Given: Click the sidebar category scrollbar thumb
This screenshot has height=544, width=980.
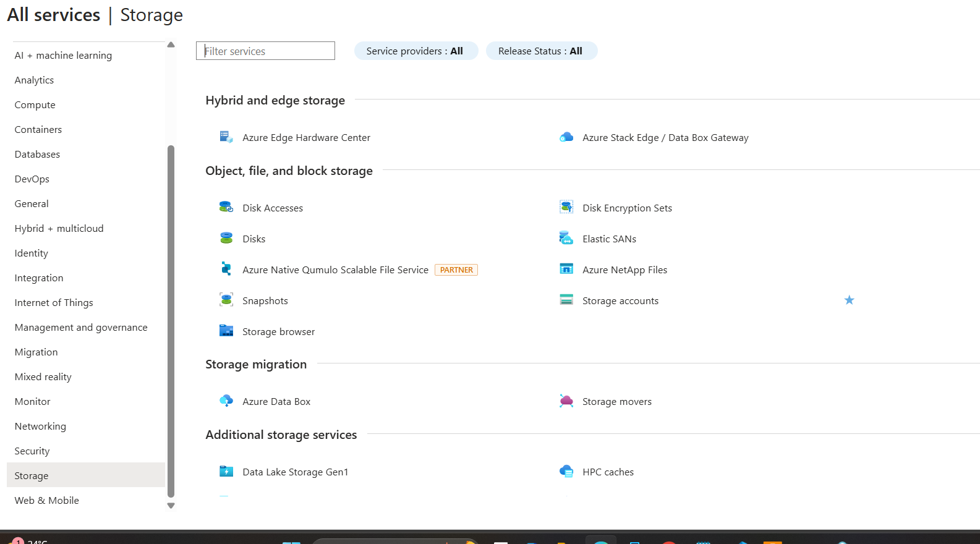Looking at the screenshot, I should (x=171, y=321).
